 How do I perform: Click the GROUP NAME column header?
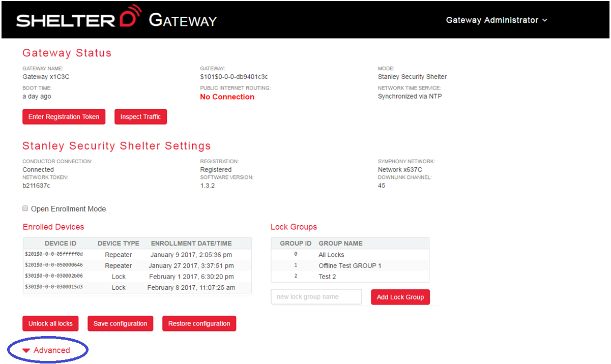point(341,244)
